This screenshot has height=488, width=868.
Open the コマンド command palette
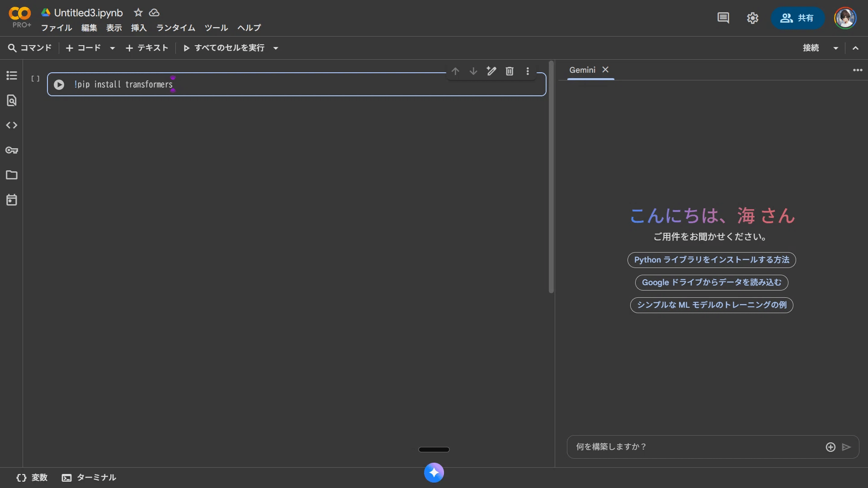[30, 48]
